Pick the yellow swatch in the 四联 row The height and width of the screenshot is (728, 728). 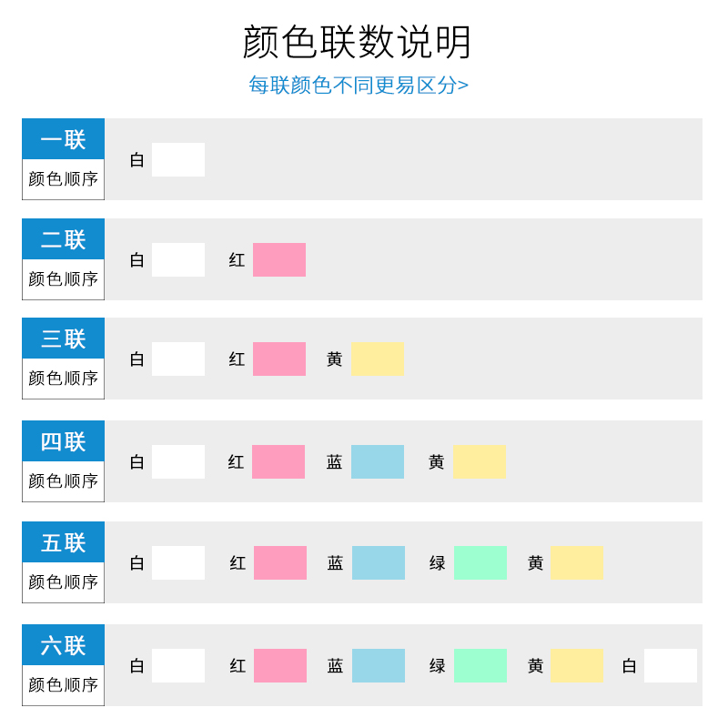(x=479, y=461)
